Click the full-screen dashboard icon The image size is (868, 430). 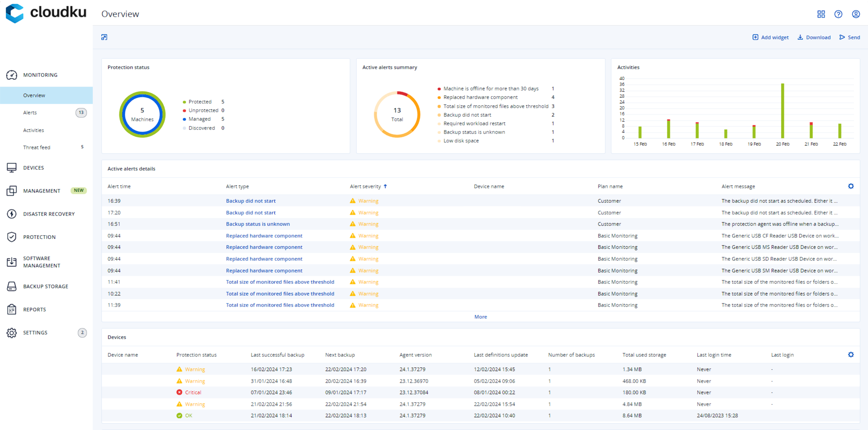(104, 37)
